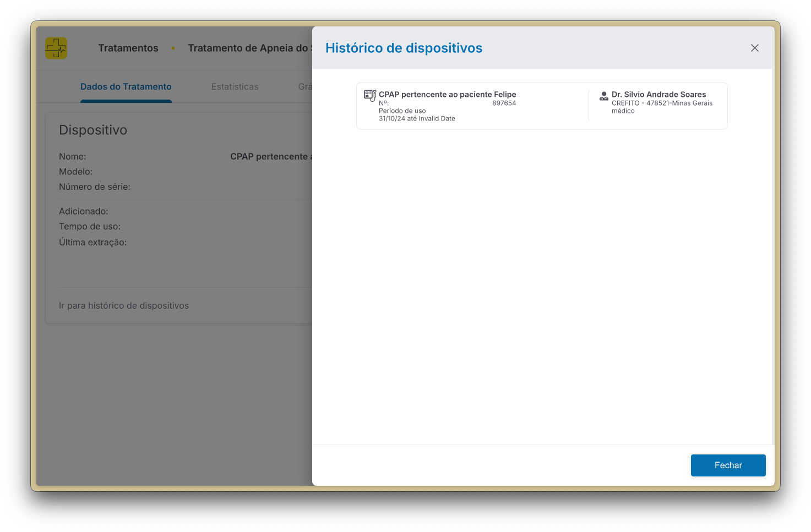Click 'Período de uso 31/10/24' text
The width and height of the screenshot is (811, 532).
coord(417,114)
